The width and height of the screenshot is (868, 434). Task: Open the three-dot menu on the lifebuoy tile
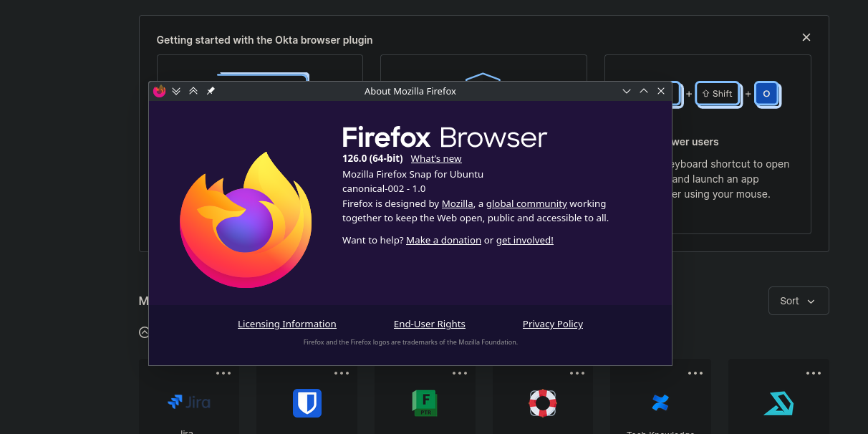pos(577,373)
